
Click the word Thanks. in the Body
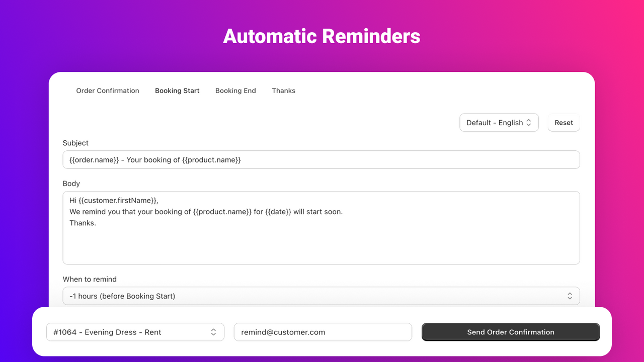tap(83, 223)
